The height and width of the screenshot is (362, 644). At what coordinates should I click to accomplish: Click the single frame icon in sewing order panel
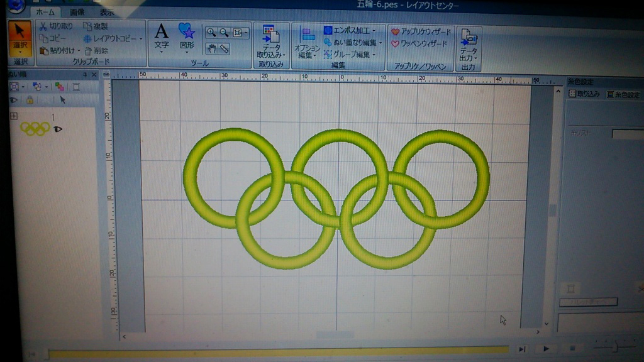(76, 87)
